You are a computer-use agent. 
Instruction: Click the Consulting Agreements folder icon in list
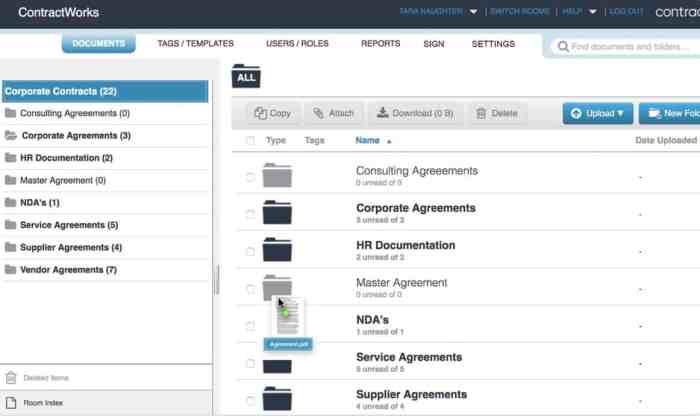pos(277,176)
